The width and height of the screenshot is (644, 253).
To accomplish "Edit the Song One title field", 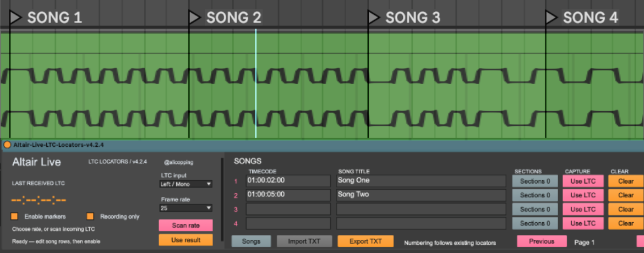I will [x=421, y=181].
